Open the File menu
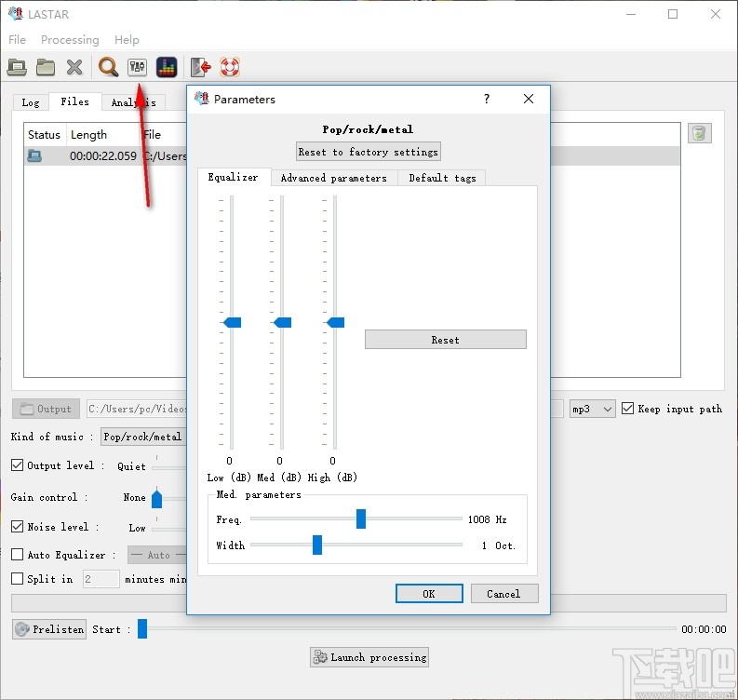 (x=17, y=39)
